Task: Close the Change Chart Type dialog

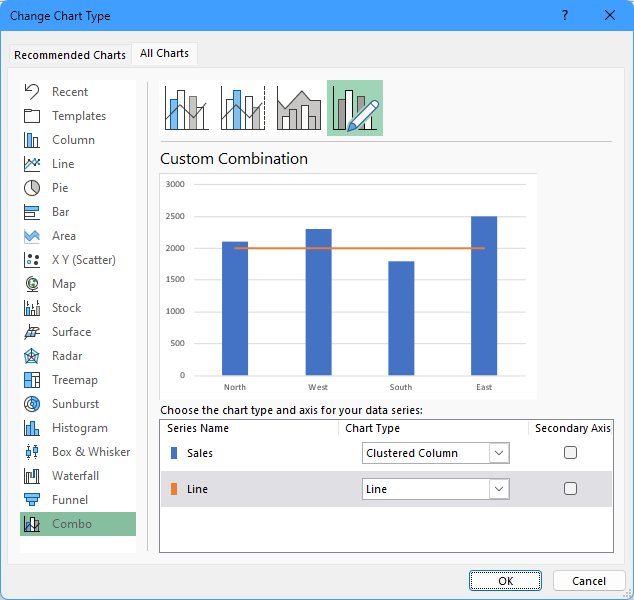Action: pyautogui.click(x=610, y=15)
